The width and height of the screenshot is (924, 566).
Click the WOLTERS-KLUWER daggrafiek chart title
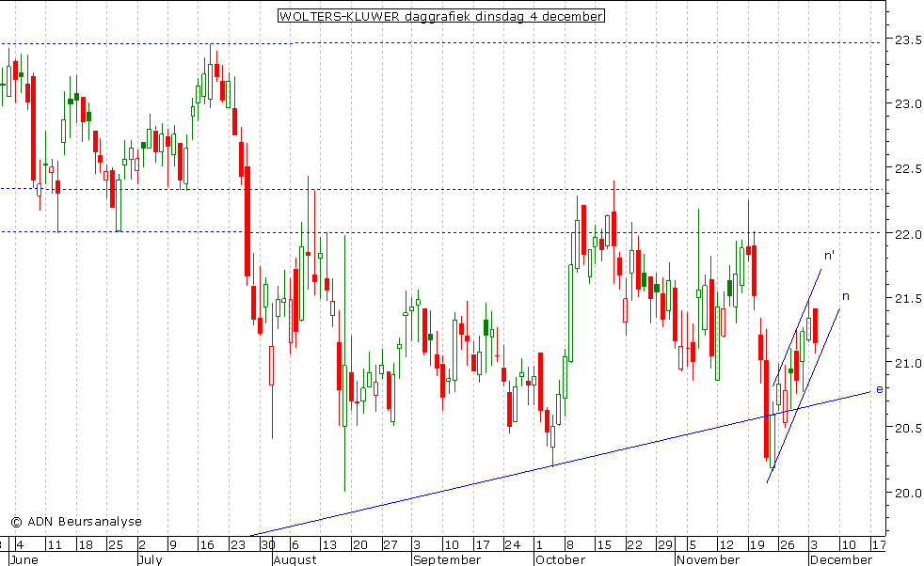[441, 16]
